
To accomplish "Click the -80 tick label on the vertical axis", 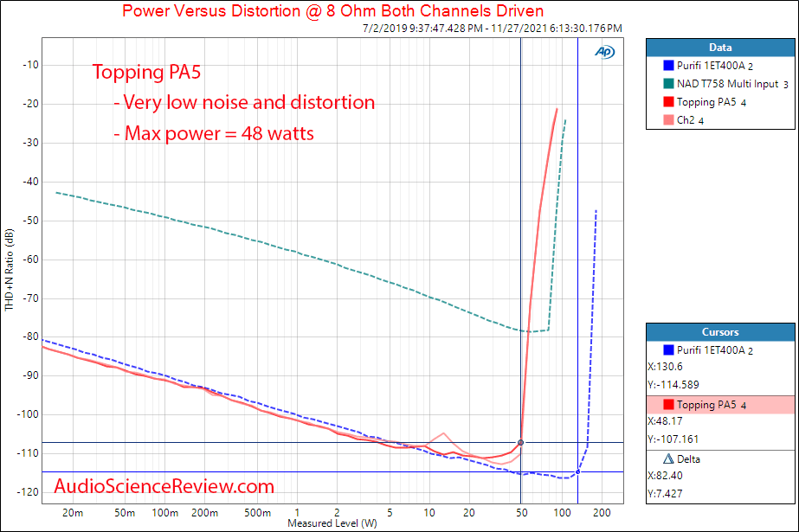I will pyautogui.click(x=30, y=337).
